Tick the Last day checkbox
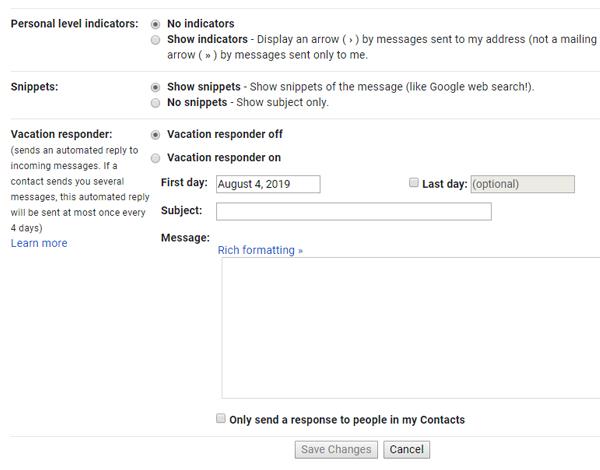Viewport: 600px width, 470px height. [x=414, y=183]
